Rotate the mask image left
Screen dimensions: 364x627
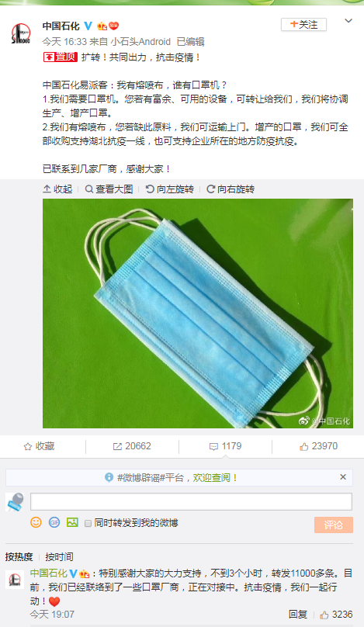pos(170,189)
